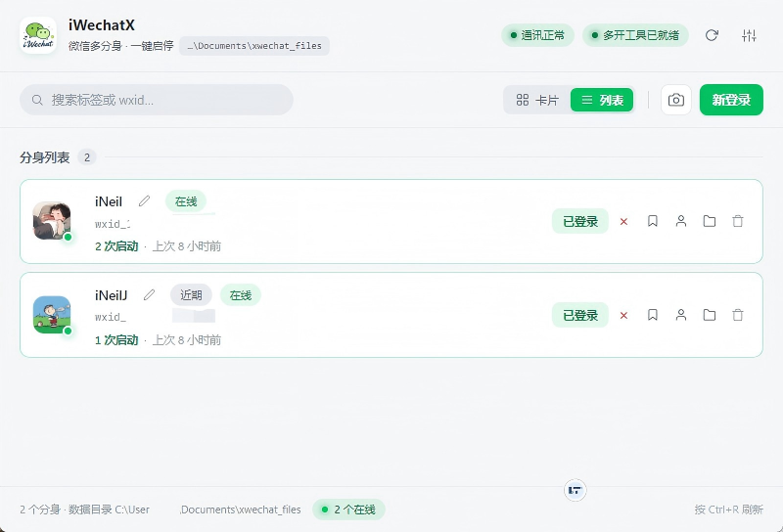This screenshot has height=532, width=783.
Task: Edit the iNeil label with the pencil icon
Action: [144, 201]
